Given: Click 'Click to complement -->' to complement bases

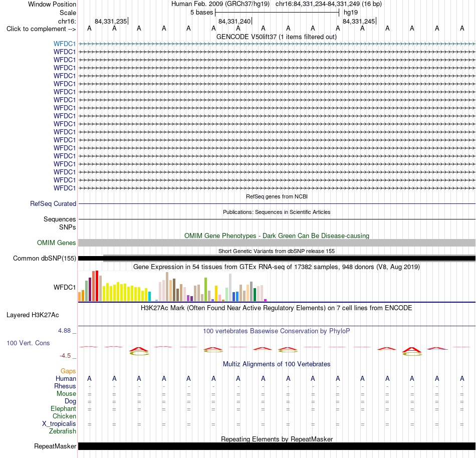Looking at the screenshot, I should pos(41,29).
